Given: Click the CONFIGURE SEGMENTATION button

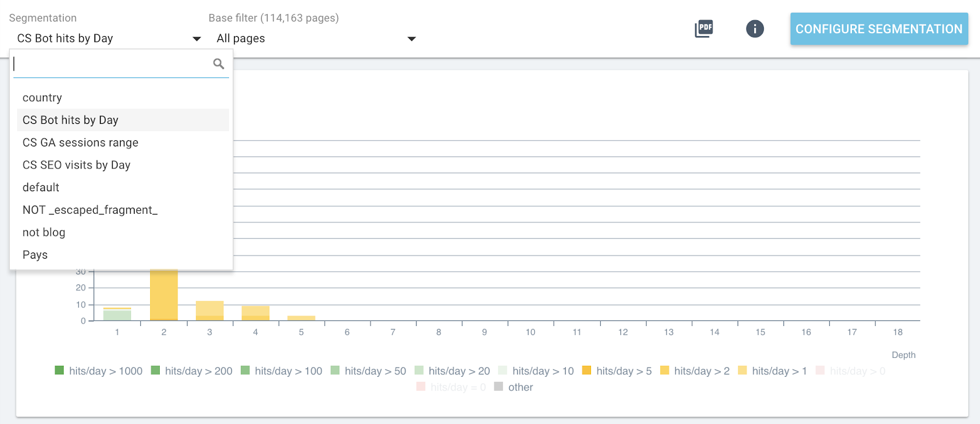Looking at the screenshot, I should click(878, 29).
